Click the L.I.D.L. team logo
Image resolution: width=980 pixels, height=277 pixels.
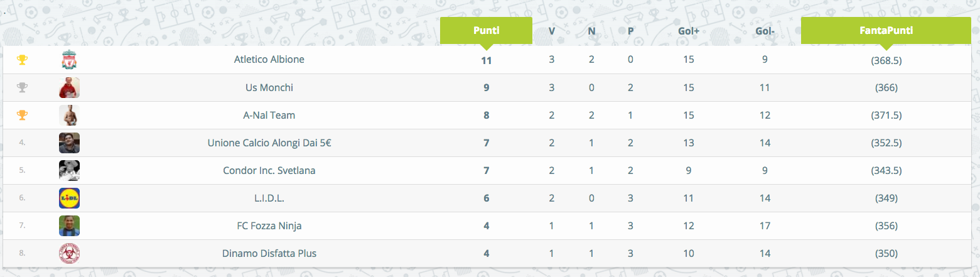click(x=69, y=198)
